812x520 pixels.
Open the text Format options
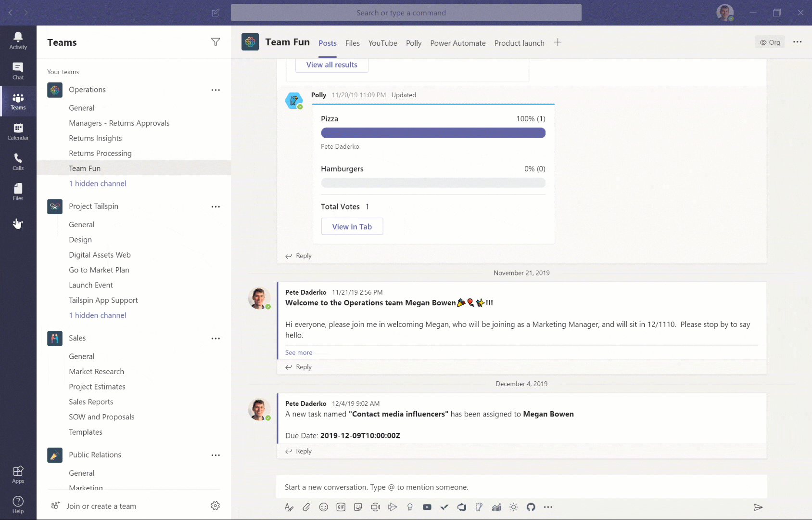point(289,507)
